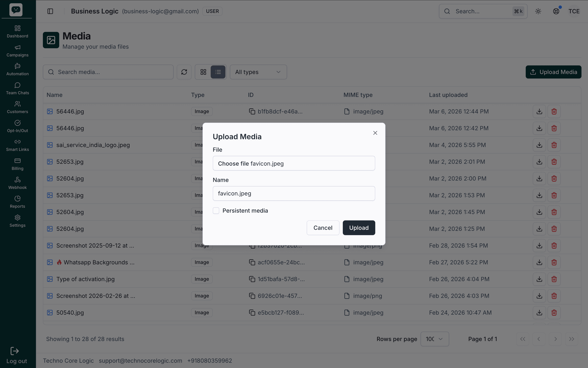Open Dashboard in the sidebar

18,32
